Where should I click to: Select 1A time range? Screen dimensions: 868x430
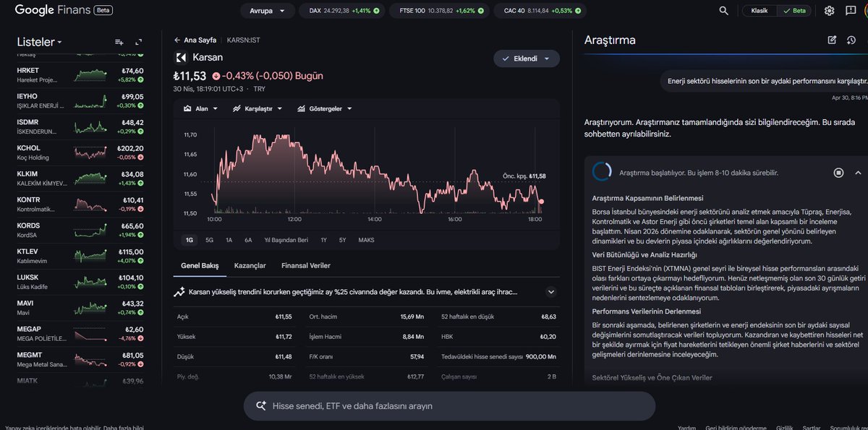[229, 240]
